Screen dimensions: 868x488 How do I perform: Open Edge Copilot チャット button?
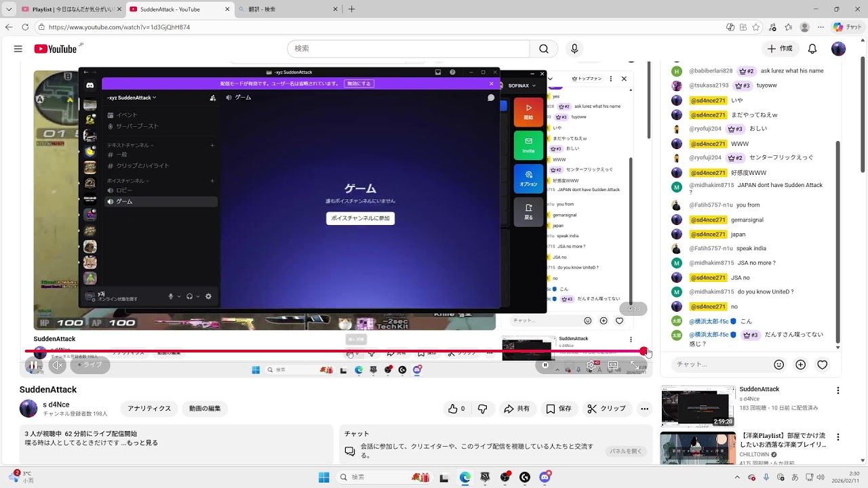(848, 27)
